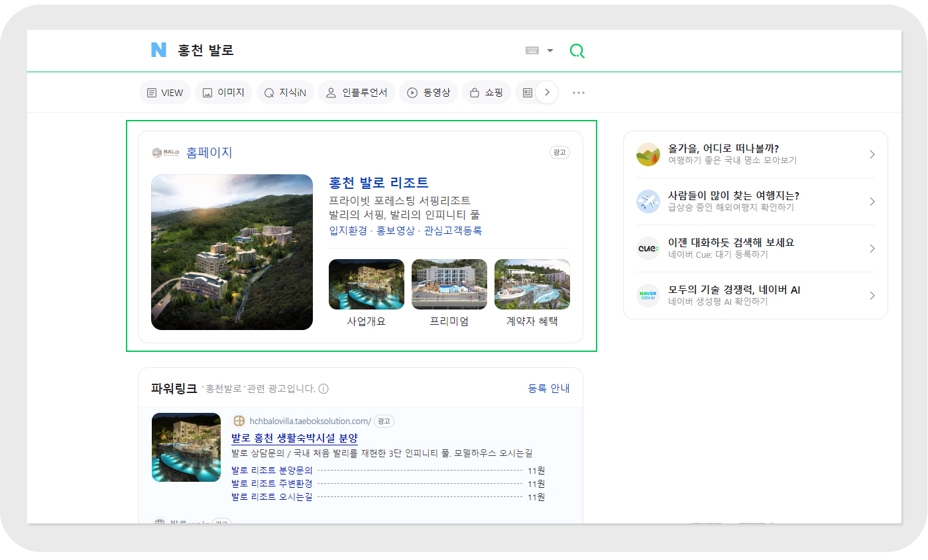Click the 파워링크 info circle icon
Viewport: 928px width, 560px height.
click(x=323, y=389)
